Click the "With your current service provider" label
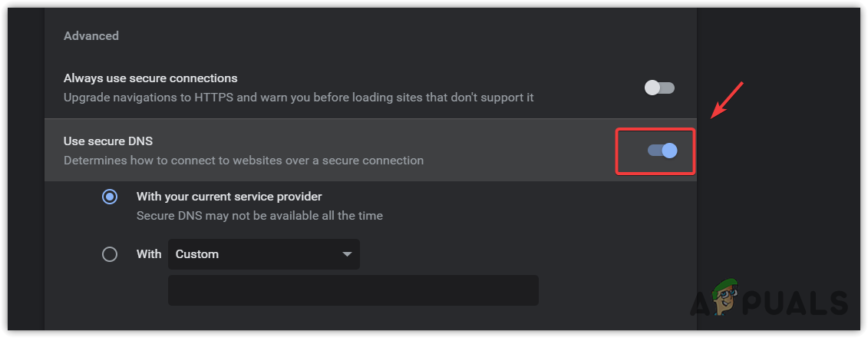 coord(229,196)
